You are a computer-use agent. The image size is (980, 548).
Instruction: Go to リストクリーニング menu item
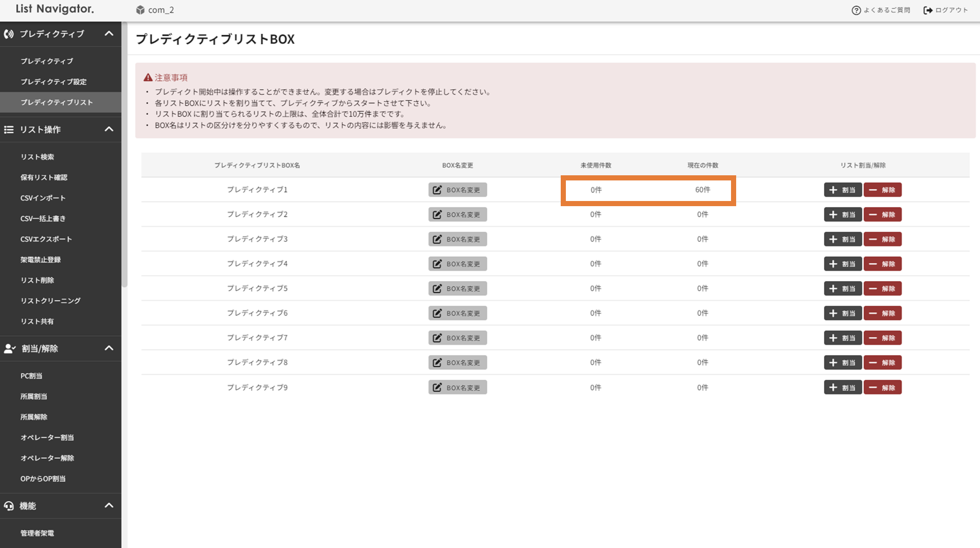[x=50, y=301]
